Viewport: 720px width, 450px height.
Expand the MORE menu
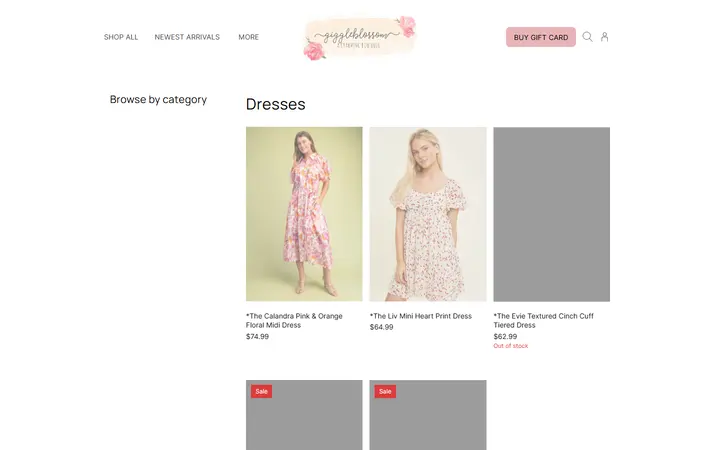click(248, 37)
